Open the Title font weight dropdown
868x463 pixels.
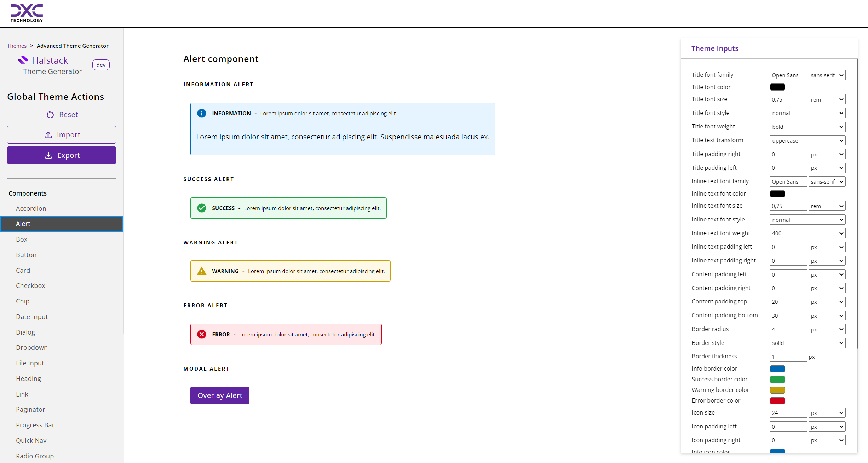coord(807,127)
